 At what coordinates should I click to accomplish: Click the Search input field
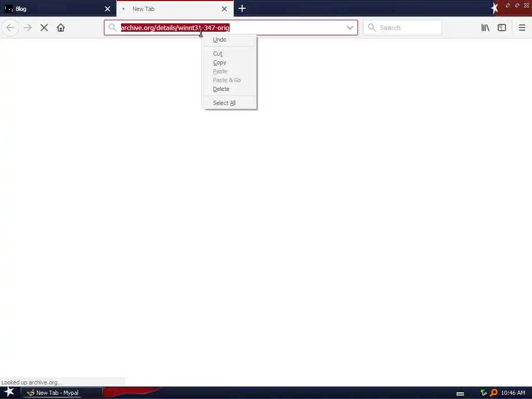click(x=403, y=28)
